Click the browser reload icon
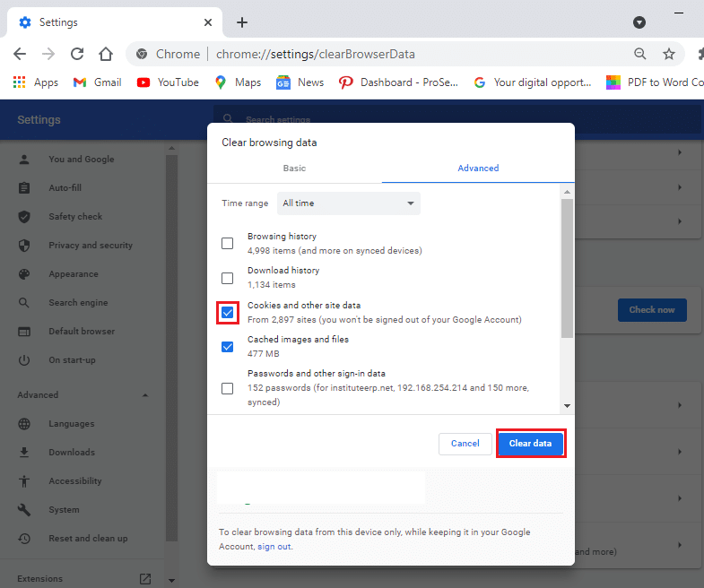Viewport: 704px width, 588px height. coord(77,54)
